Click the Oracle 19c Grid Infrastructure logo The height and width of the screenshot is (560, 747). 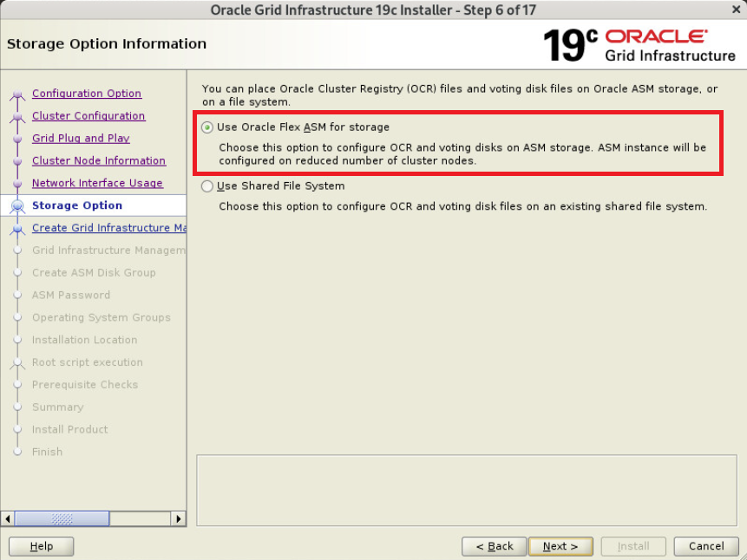tap(639, 45)
